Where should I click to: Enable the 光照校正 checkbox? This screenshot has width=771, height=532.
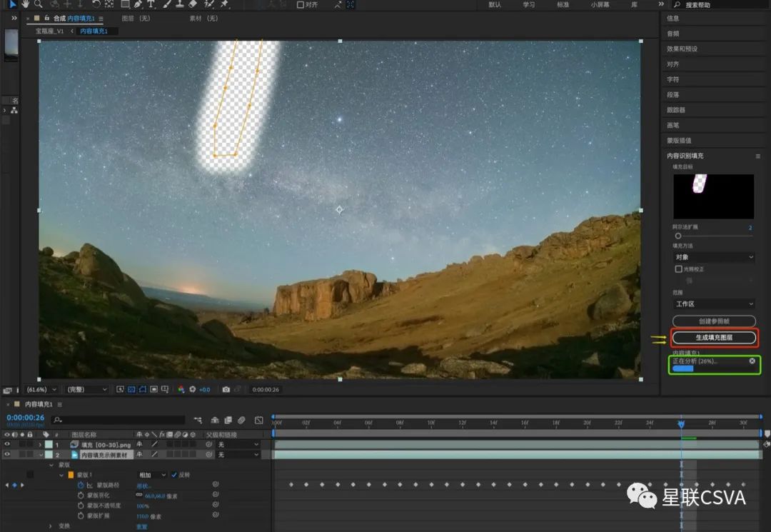tap(678, 269)
